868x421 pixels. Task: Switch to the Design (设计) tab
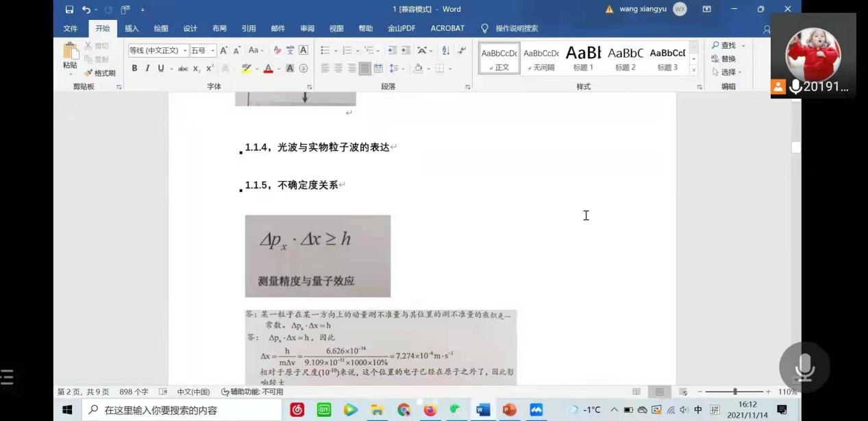[190, 28]
